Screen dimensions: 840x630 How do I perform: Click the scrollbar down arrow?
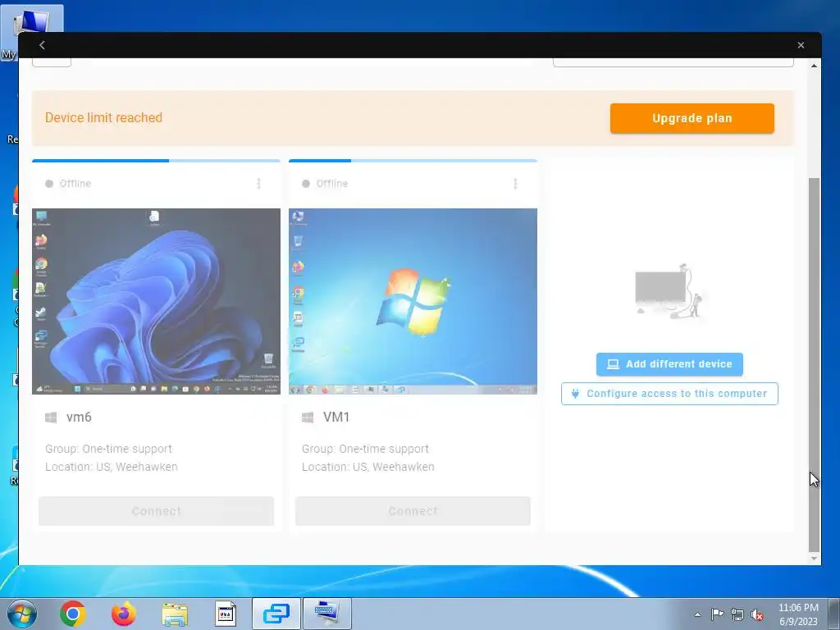[814, 558]
